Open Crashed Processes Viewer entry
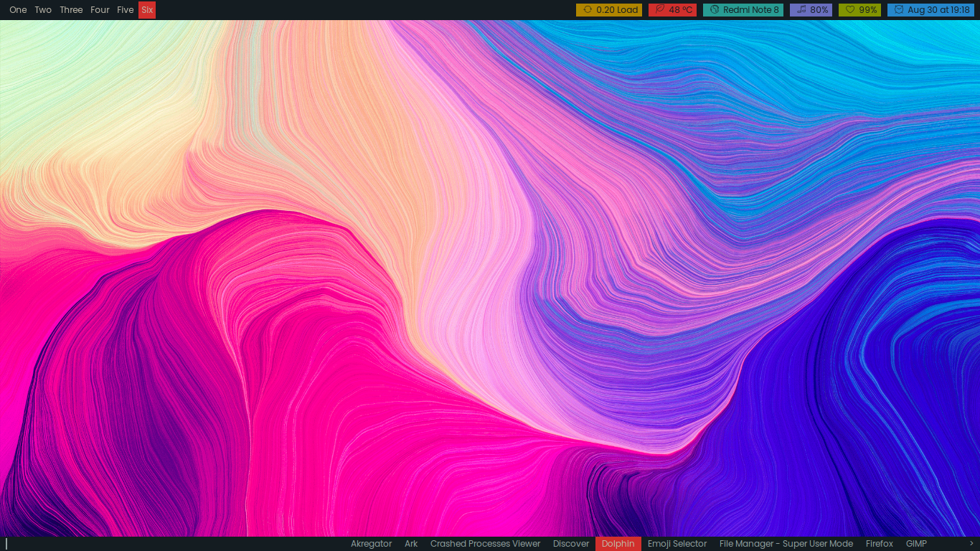 (x=485, y=544)
